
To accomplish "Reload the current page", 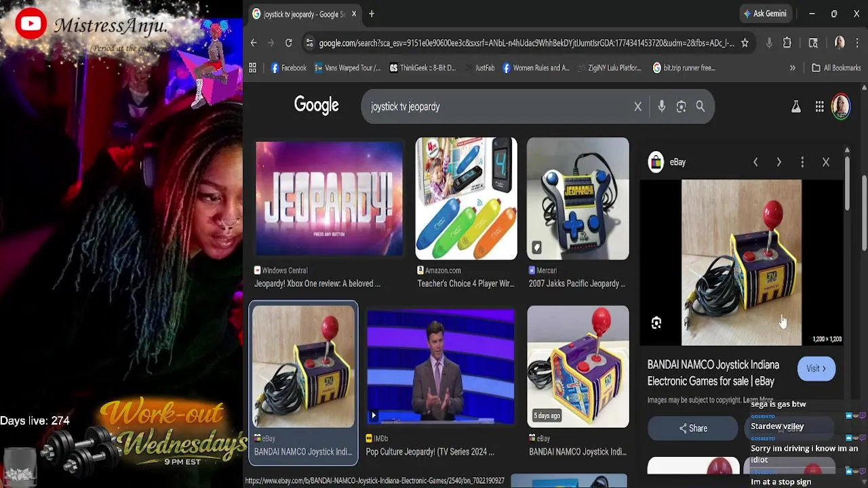I will click(x=288, y=43).
